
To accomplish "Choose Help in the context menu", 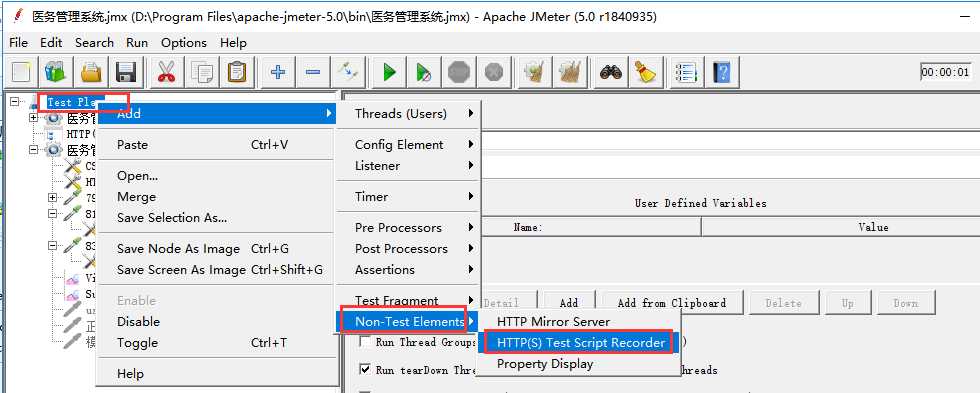I will [218, 374].
